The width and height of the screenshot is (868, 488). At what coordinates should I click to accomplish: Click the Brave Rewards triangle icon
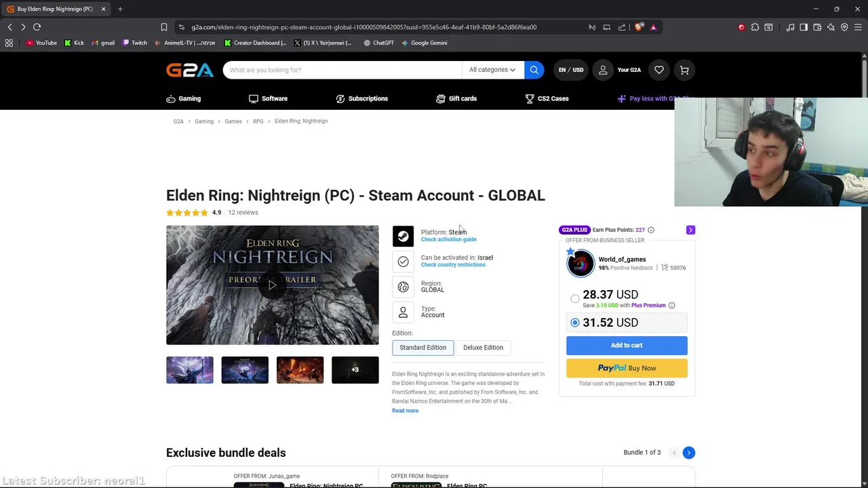[x=653, y=27]
